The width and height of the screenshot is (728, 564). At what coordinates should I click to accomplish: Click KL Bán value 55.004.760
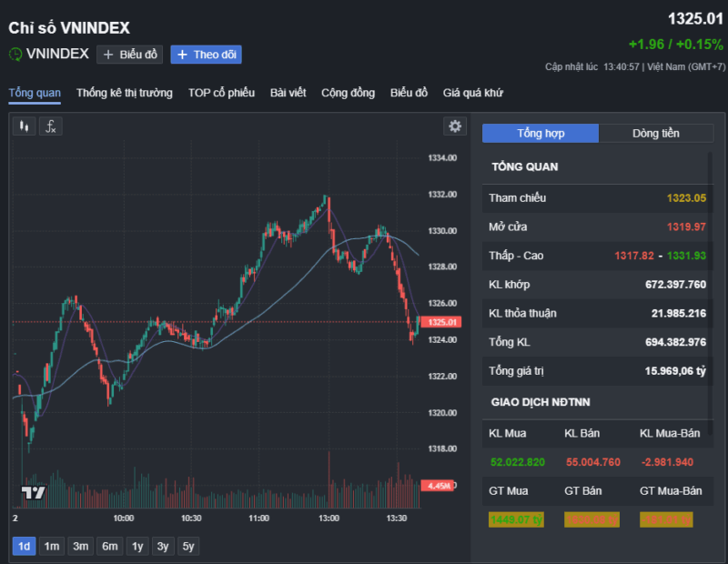[593, 462]
